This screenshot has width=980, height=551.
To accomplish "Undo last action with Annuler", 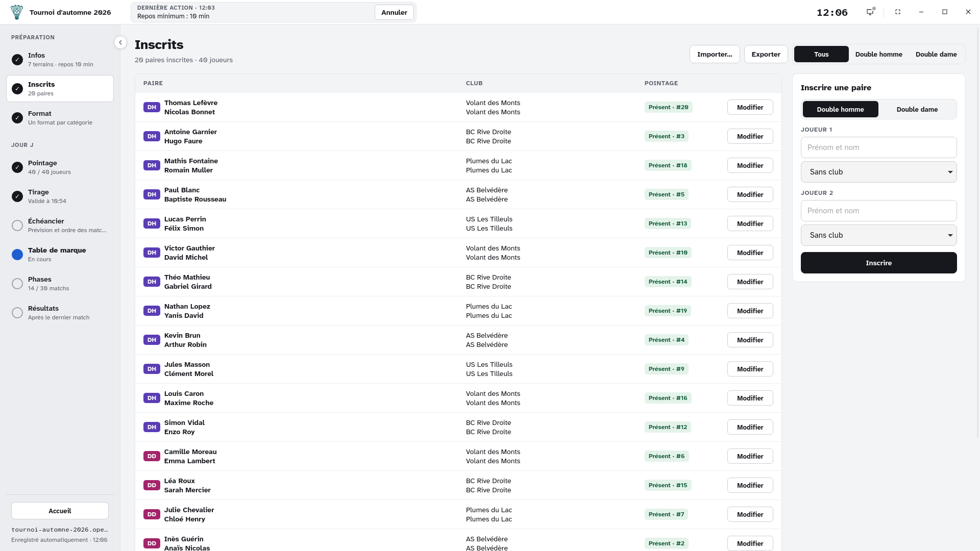I will click(x=394, y=12).
